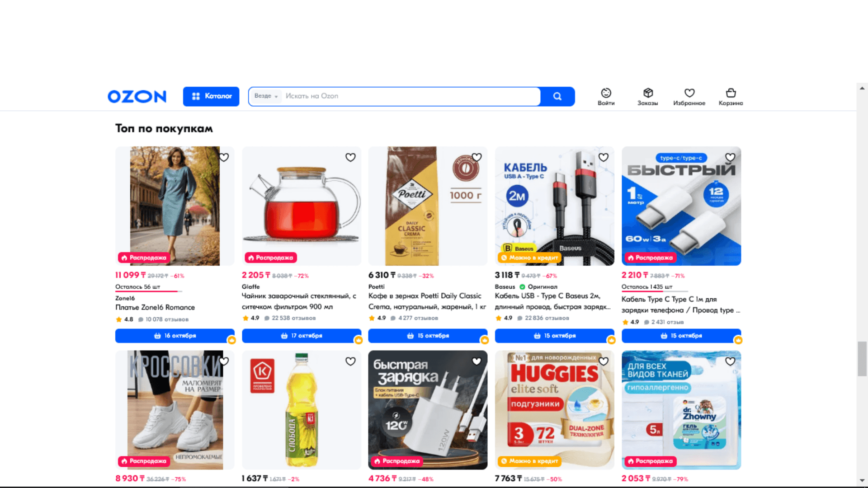Click the page scrollbar thumb
Image resolution: width=868 pixels, height=488 pixels.
[862, 359]
